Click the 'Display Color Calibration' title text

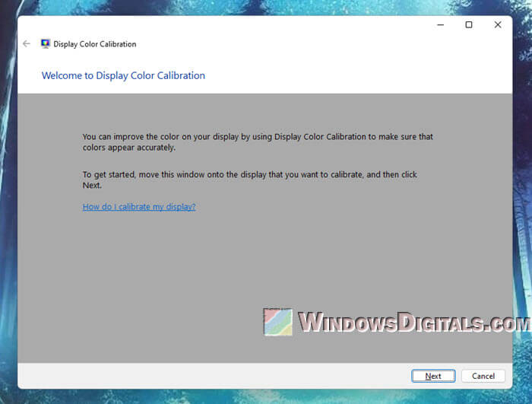point(95,44)
